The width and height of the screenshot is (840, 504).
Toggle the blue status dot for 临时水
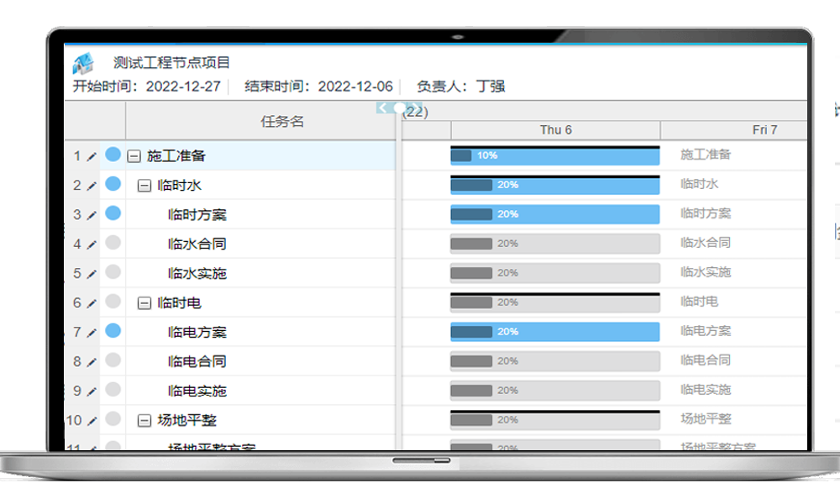point(113,184)
